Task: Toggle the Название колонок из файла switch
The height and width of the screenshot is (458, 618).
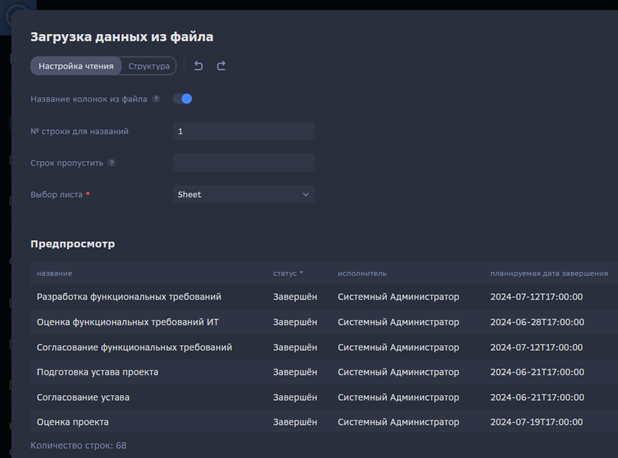Action: [182, 99]
